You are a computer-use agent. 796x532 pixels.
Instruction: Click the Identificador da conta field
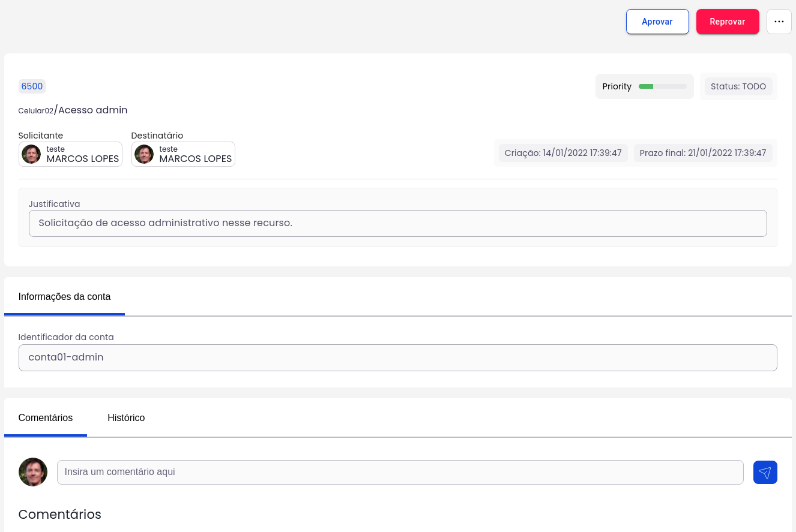(x=397, y=357)
